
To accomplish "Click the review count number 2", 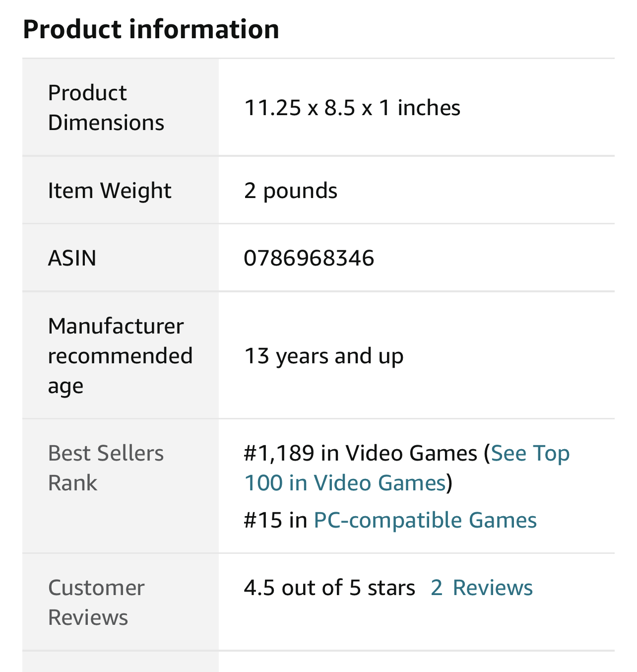I will pos(437,588).
